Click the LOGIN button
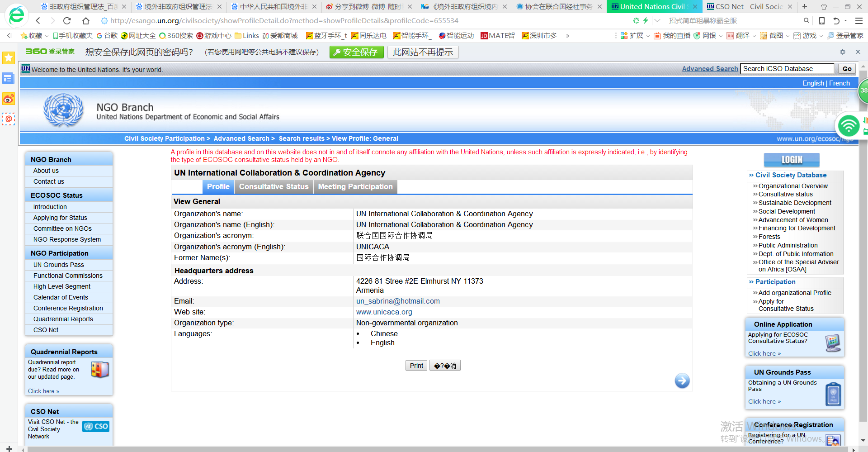Image resolution: width=868 pixels, height=452 pixels. [792, 160]
